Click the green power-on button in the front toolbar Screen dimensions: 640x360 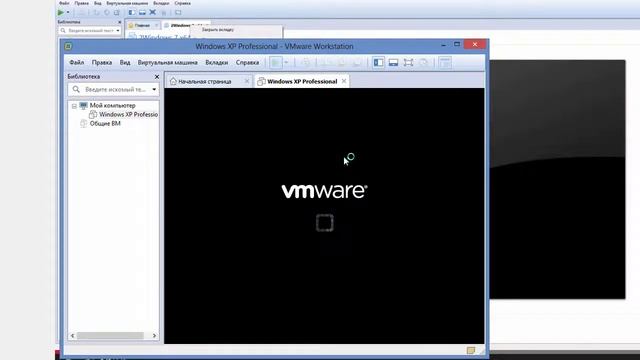276,62
